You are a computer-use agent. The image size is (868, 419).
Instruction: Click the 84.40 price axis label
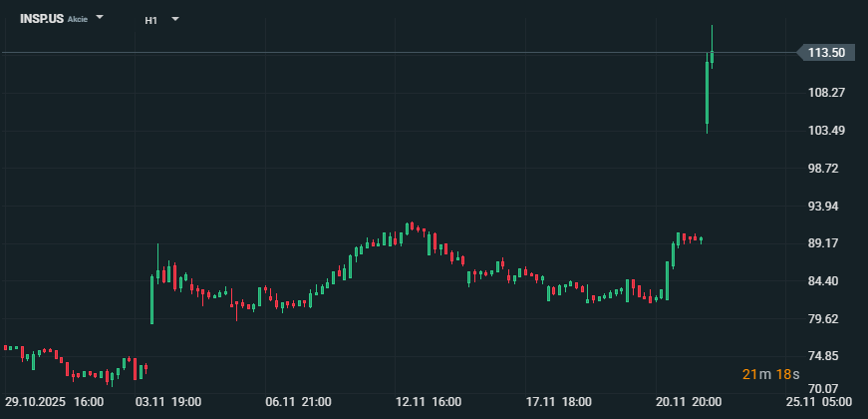pyautogui.click(x=827, y=281)
